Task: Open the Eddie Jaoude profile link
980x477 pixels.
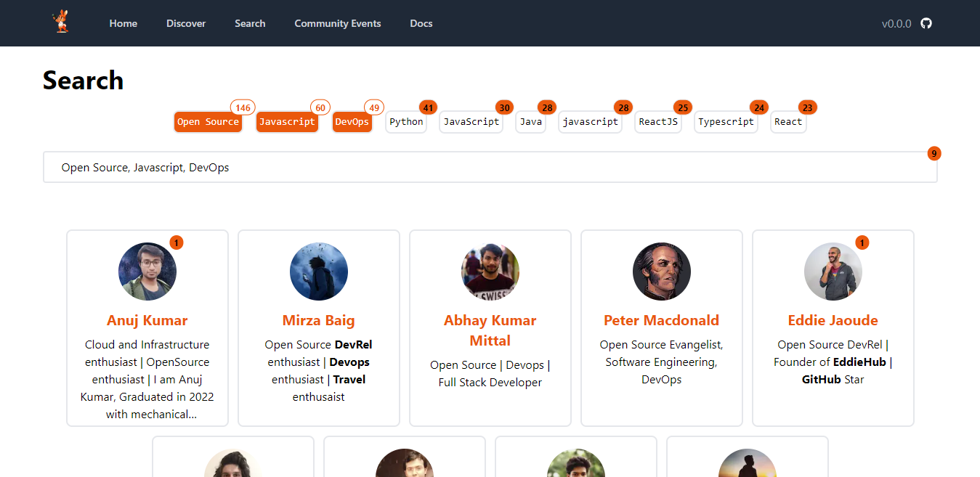Action: click(x=833, y=320)
